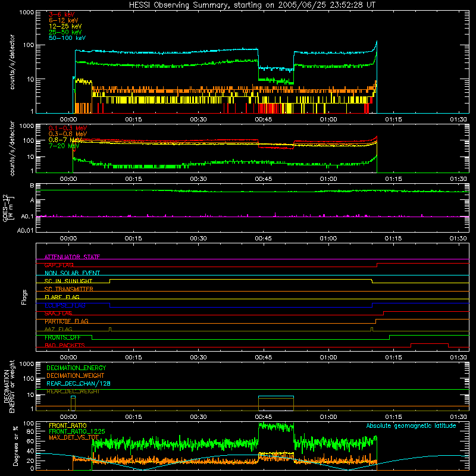Click the FRONTS_OFF flag label
476x476 pixels.
(x=62, y=337)
